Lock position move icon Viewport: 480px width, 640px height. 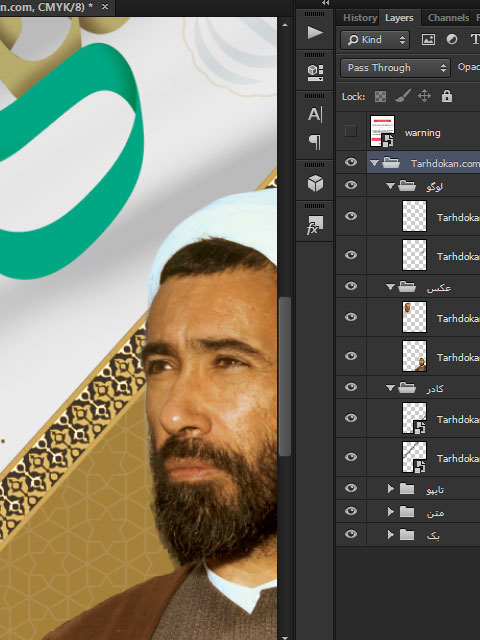point(424,97)
